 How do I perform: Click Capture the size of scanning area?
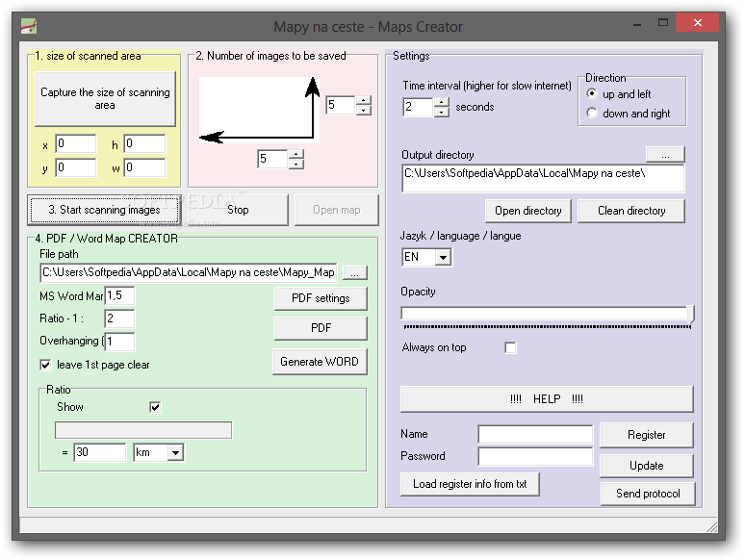pos(105,99)
